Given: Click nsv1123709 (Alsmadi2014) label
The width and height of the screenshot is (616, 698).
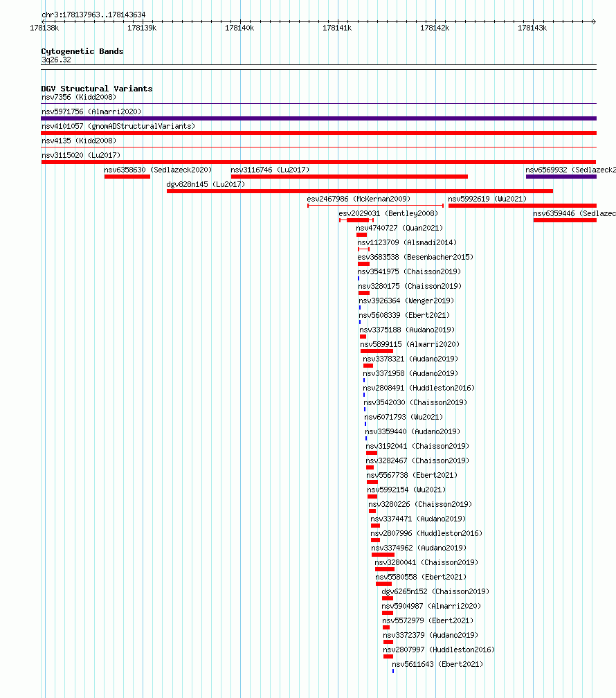Looking at the screenshot, I should pyautogui.click(x=407, y=242).
